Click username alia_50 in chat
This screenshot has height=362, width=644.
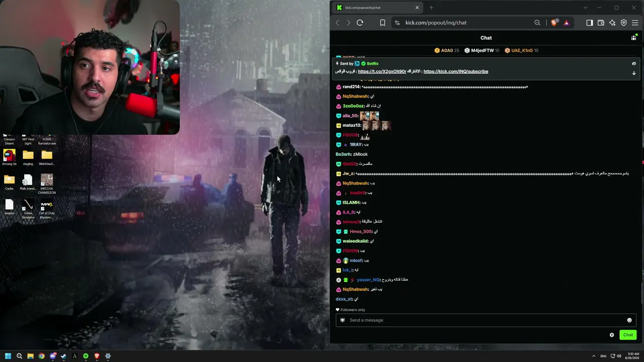(350, 116)
